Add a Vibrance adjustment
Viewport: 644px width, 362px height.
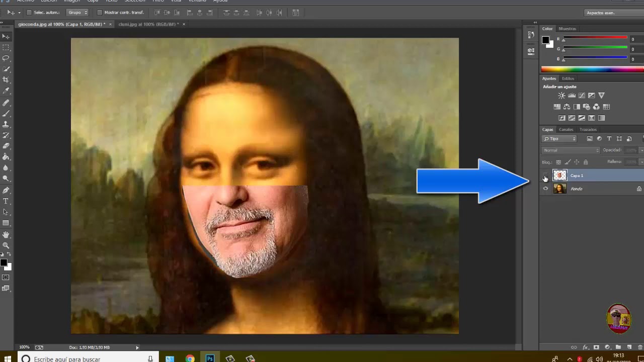601,96
